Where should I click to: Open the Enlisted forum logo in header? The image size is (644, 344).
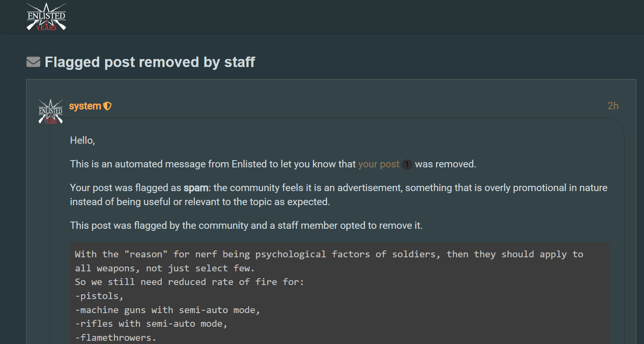click(46, 17)
